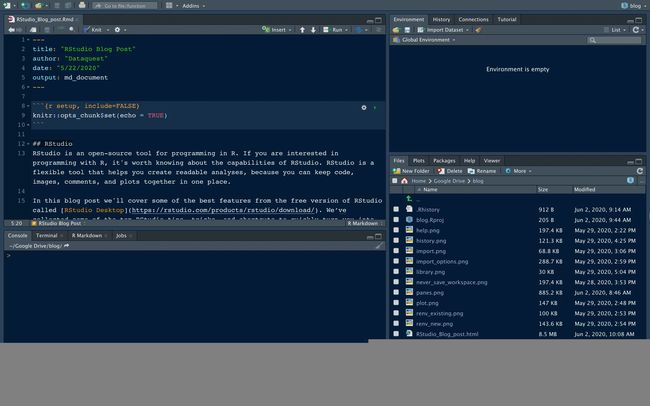This screenshot has height=406, width=650.
Task: Click the show in new window icon in editor
Action: pyautogui.click(x=33, y=30)
